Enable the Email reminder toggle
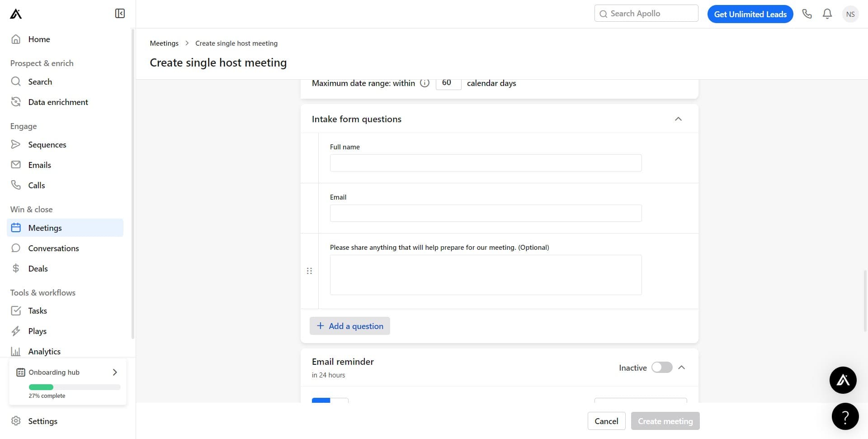Image resolution: width=868 pixels, height=439 pixels. pos(662,367)
